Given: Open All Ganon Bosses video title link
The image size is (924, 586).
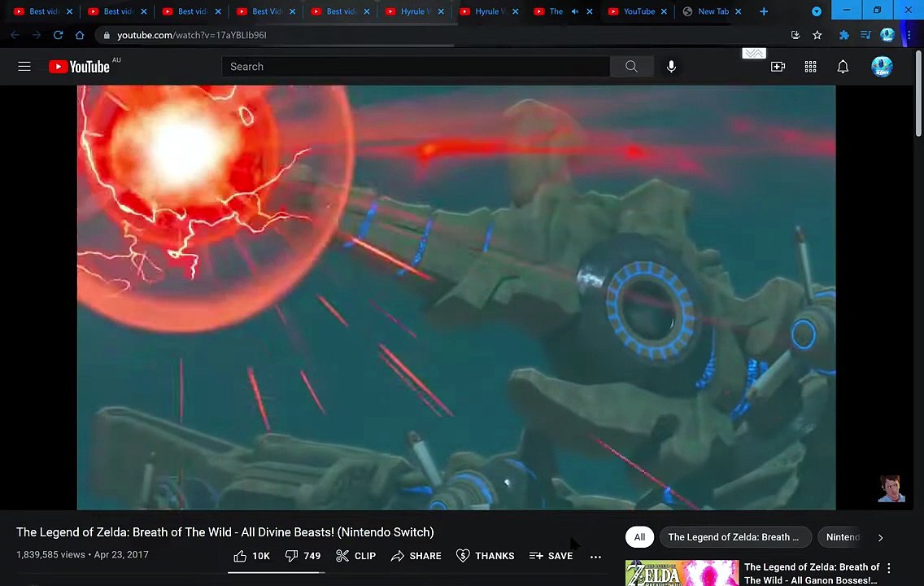Looking at the screenshot, I should [812, 574].
